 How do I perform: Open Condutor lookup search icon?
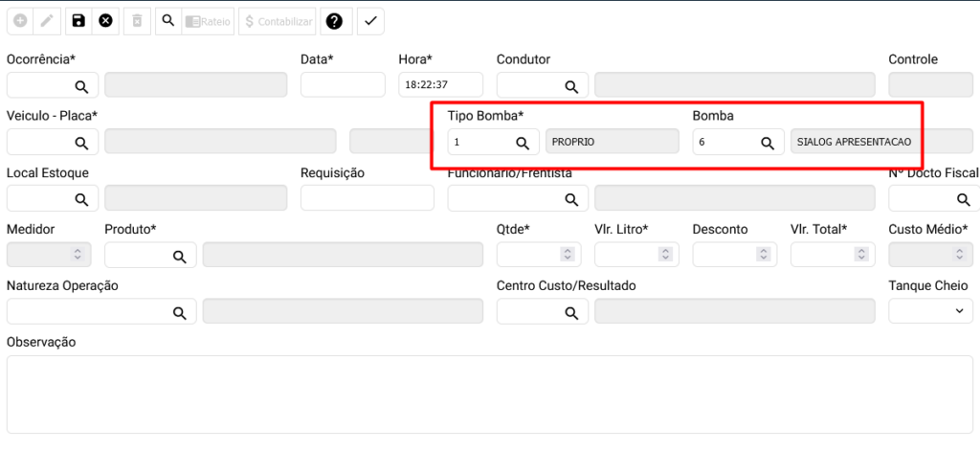[571, 86]
